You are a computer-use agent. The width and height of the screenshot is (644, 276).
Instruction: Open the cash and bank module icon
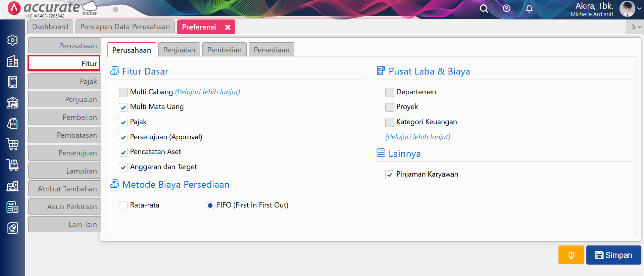(12, 103)
